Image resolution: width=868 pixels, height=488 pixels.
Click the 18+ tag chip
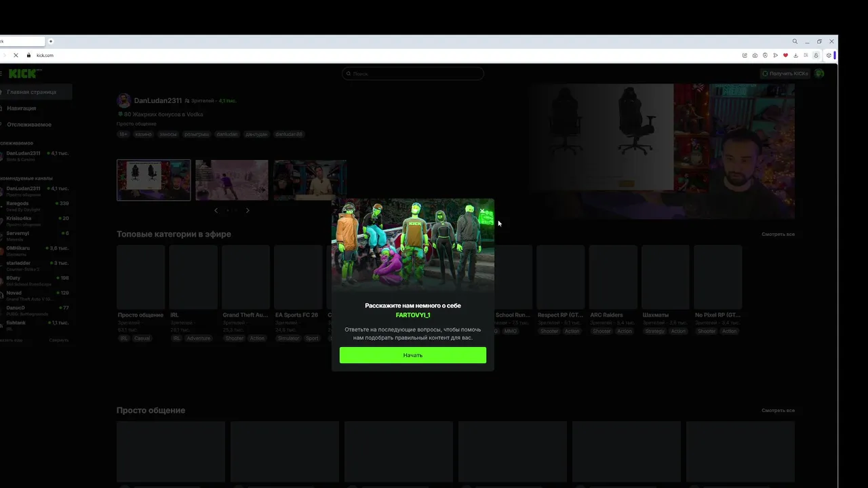[123, 134]
